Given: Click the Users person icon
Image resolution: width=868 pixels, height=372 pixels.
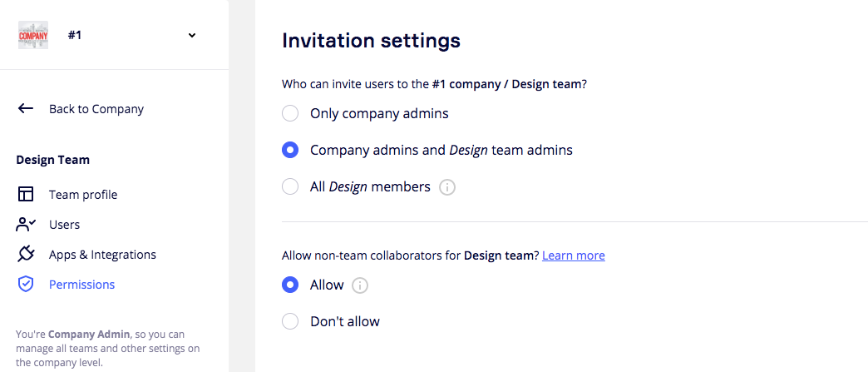Looking at the screenshot, I should click(26, 225).
